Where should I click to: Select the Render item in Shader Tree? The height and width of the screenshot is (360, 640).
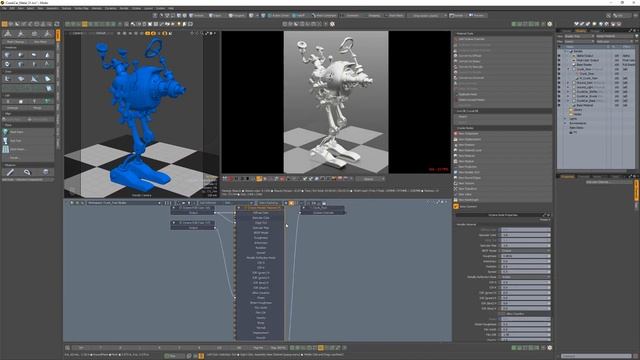tap(578, 51)
